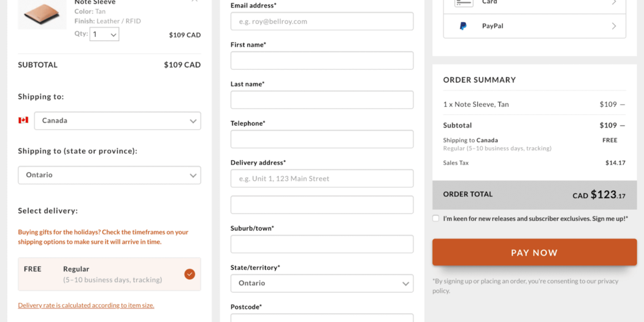The width and height of the screenshot is (644, 322).
Task: Click the Delivery address first line field
Action: click(322, 178)
